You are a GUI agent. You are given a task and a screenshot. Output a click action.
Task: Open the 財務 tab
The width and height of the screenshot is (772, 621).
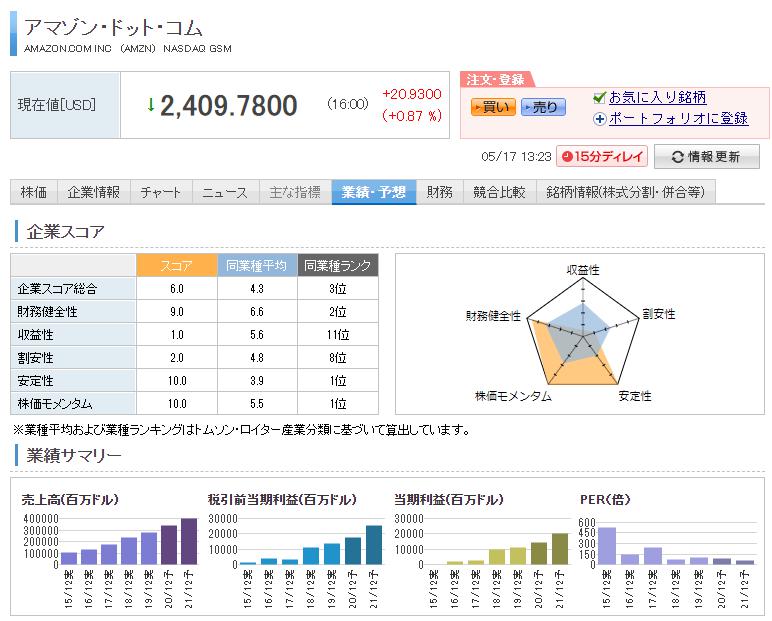pos(440,192)
